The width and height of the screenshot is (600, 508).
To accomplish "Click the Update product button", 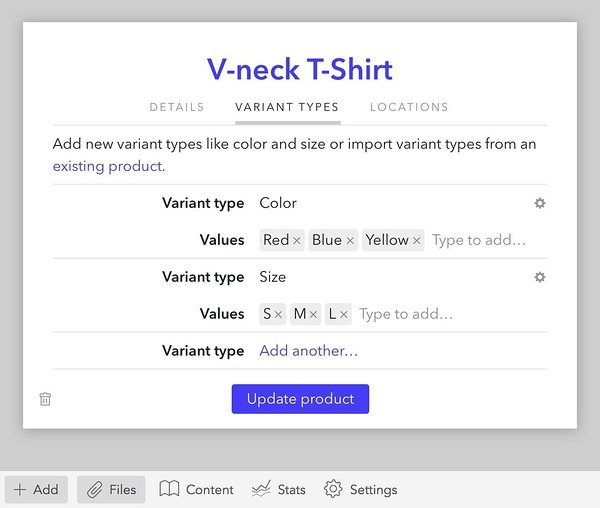I will (300, 399).
